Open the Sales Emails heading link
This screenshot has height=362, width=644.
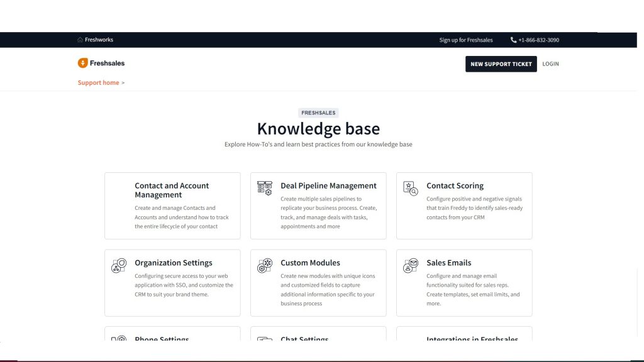[448, 263]
